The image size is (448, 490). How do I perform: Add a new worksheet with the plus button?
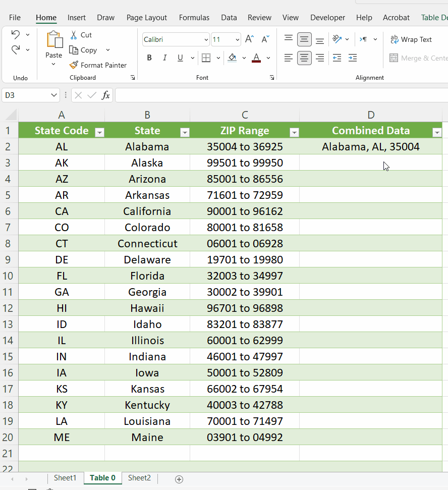click(x=179, y=478)
